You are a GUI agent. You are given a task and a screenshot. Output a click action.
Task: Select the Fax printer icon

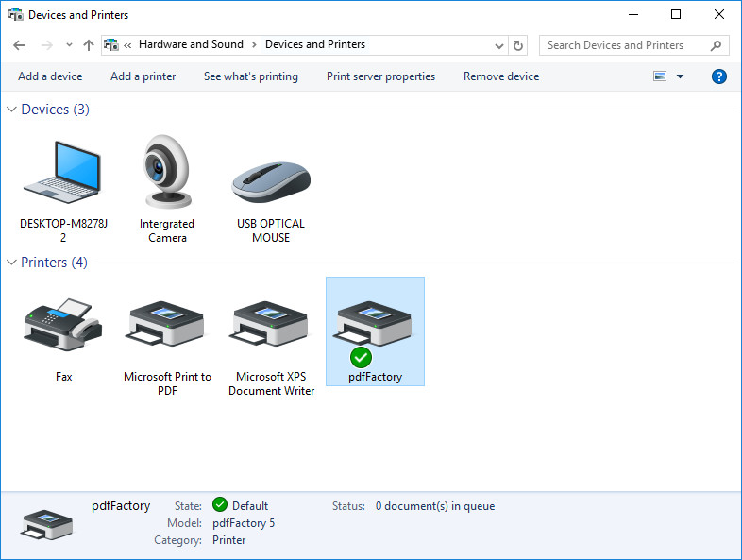point(63,325)
